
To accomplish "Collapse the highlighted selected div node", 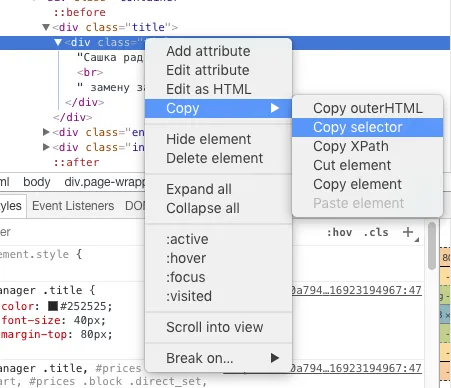I will pos(58,42).
